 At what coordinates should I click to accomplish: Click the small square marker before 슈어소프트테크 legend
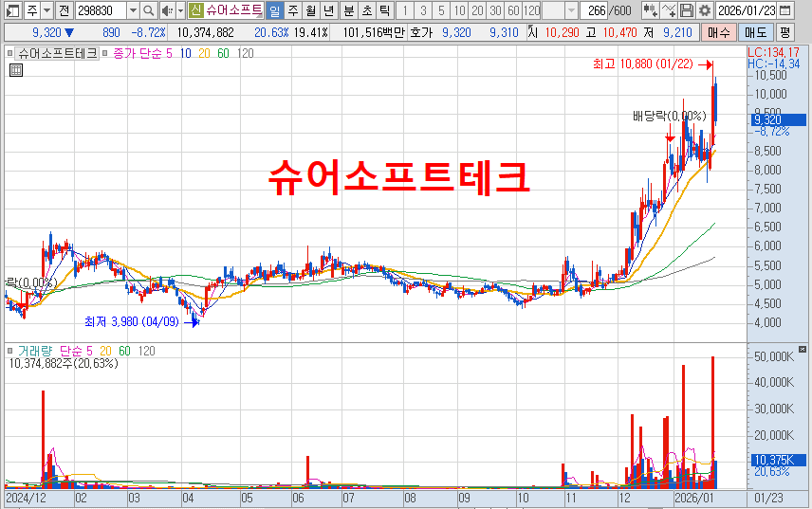coord(9,53)
